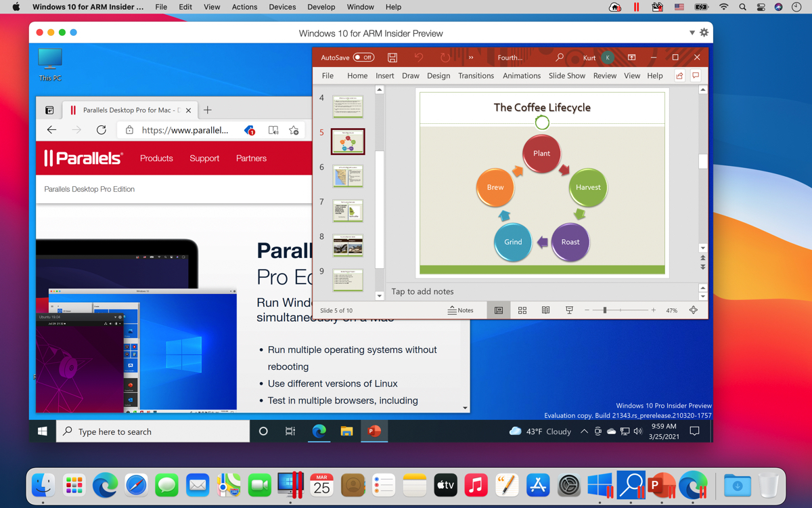Click the zoom slider handle in PowerPoint
This screenshot has width=812, height=508.
[605, 310]
